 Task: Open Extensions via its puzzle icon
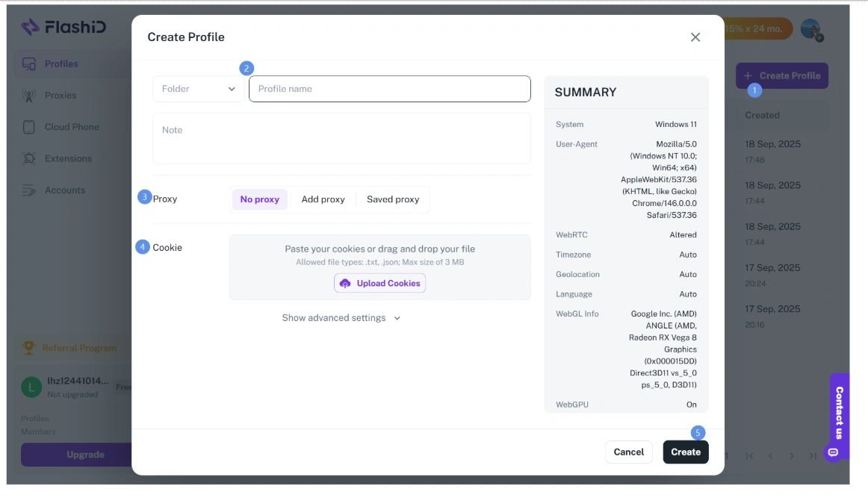click(29, 158)
